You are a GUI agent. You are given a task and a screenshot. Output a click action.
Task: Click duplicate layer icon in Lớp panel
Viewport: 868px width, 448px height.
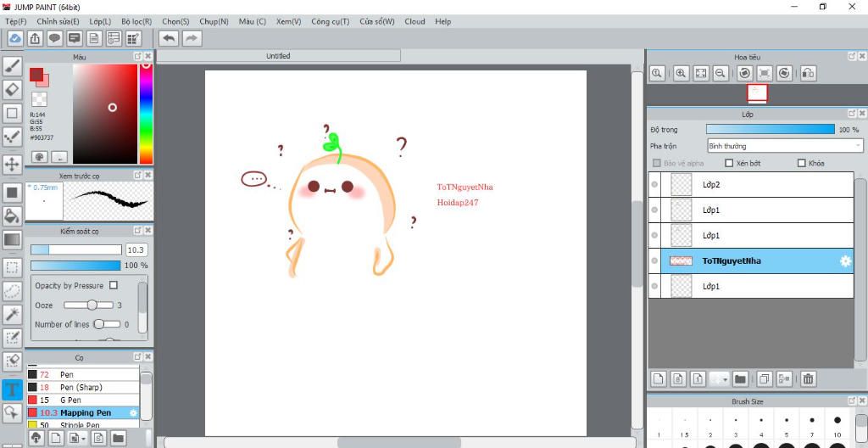pos(764,379)
